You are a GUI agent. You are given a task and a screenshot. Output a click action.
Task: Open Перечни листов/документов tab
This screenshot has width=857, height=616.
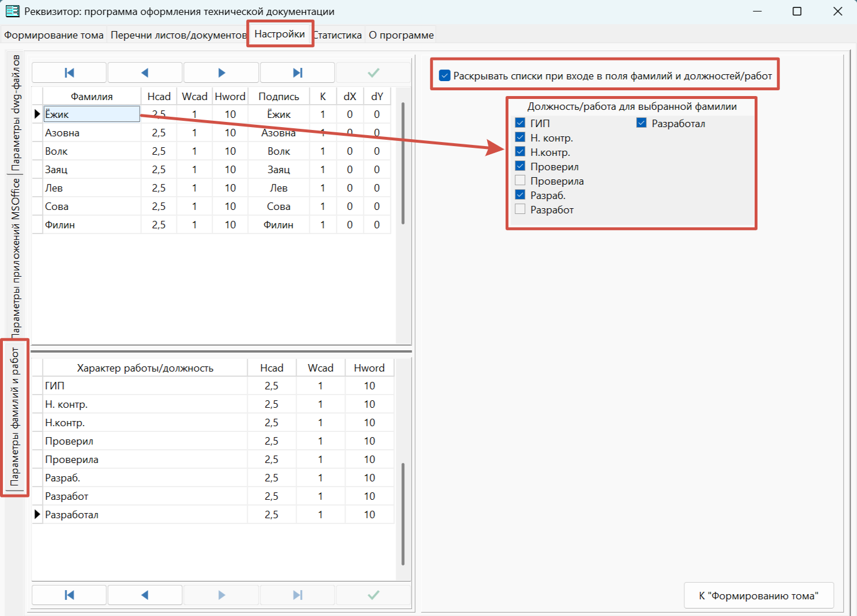(x=178, y=35)
